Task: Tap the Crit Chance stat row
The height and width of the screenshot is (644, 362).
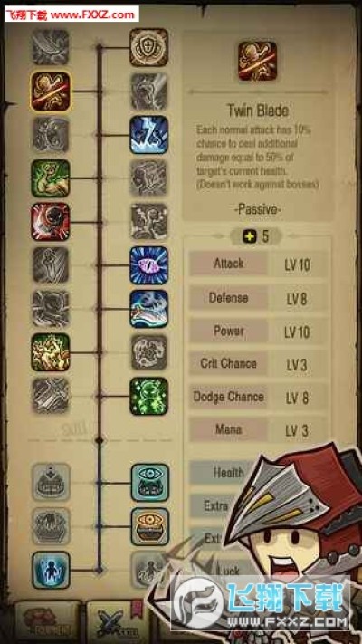Action: 259,364
